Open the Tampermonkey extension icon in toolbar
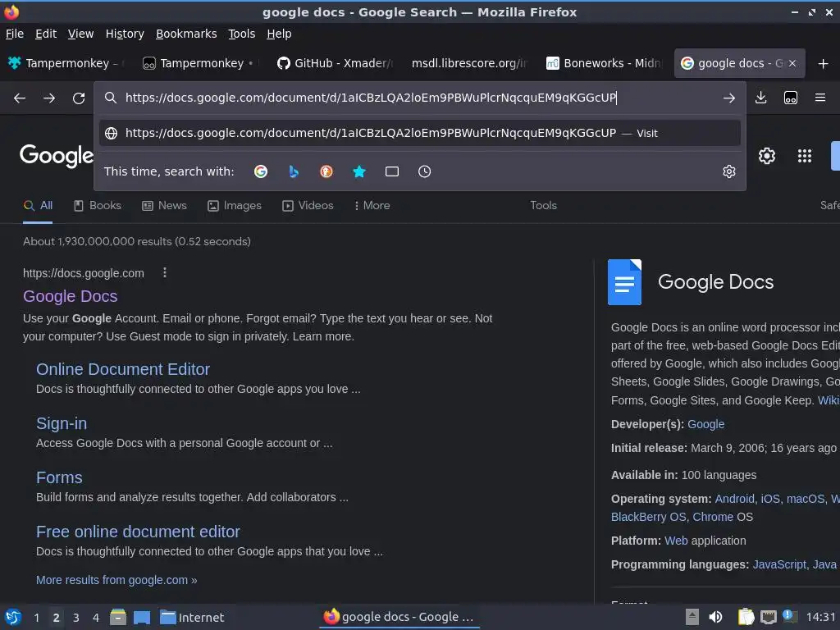This screenshot has height=630, width=840. [x=791, y=98]
